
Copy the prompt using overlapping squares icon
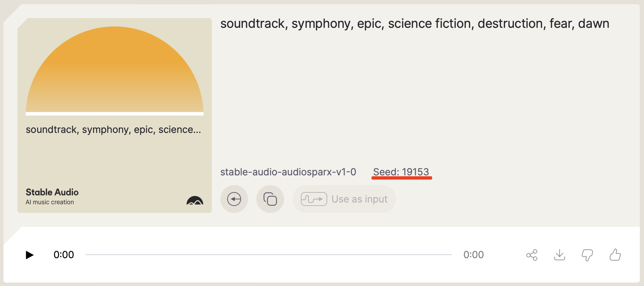click(x=270, y=199)
